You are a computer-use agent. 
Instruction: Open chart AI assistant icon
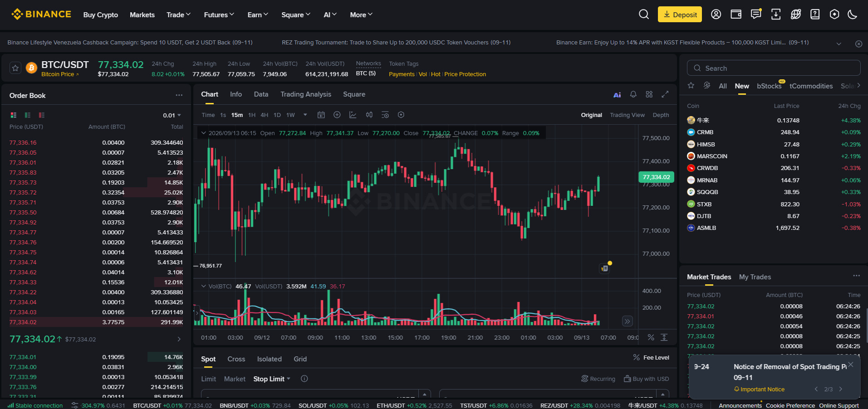coord(617,95)
